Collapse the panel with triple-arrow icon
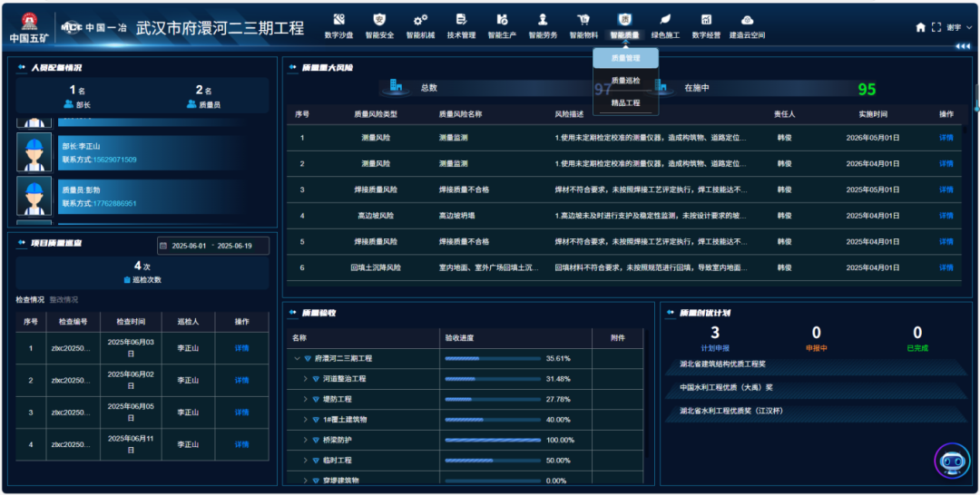The height and width of the screenshot is (495, 980). coord(962,46)
